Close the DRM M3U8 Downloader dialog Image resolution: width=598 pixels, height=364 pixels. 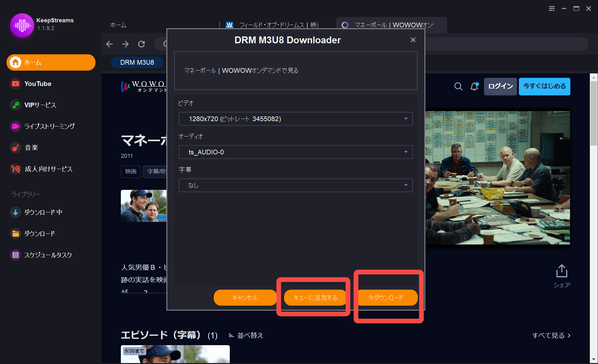[413, 40]
